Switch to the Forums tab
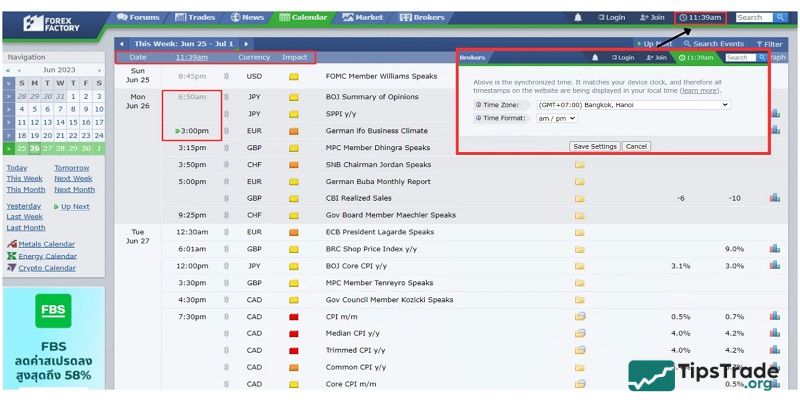This screenshot has height=400, width=800. [x=138, y=17]
